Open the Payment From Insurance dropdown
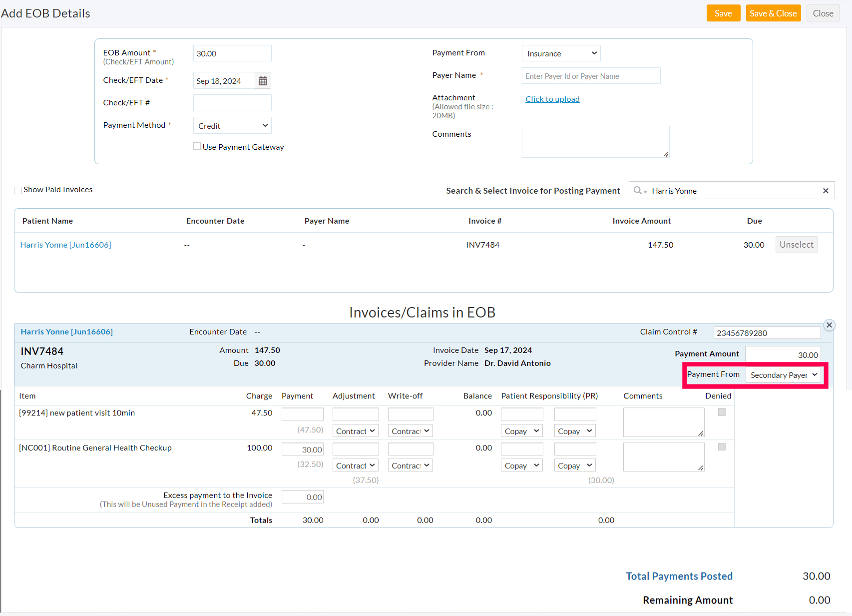Image resolution: width=852 pixels, height=616 pixels. click(x=561, y=53)
